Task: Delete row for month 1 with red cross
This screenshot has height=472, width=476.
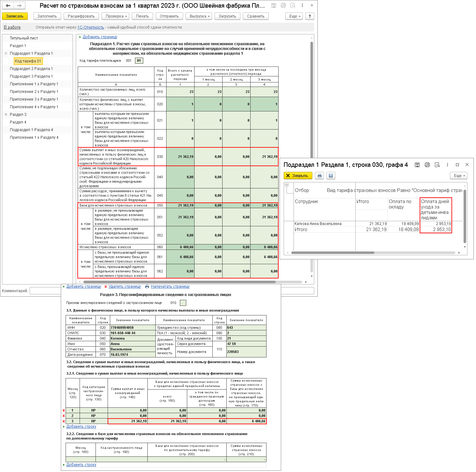Action: (x=64, y=411)
